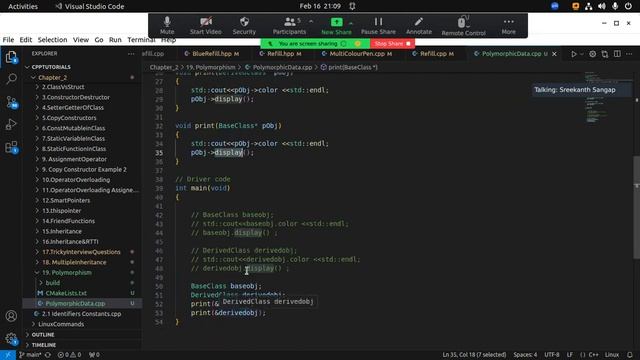This screenshot has width=640, height=360.
Task: Click UTF-8 encoding in status bar
Action: 552,355
